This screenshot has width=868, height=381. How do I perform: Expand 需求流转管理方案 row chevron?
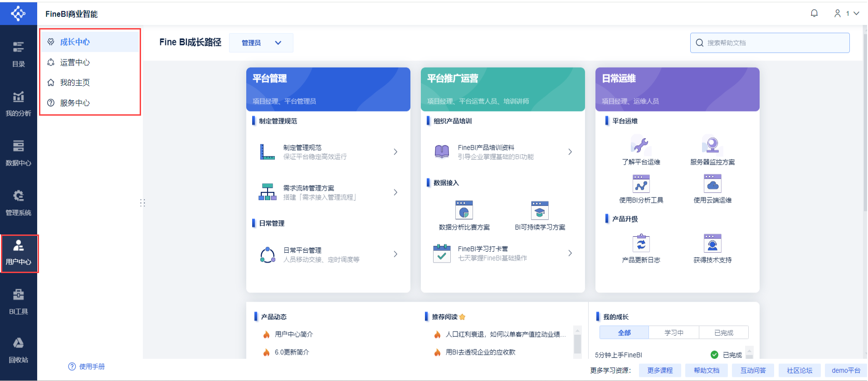395,192
